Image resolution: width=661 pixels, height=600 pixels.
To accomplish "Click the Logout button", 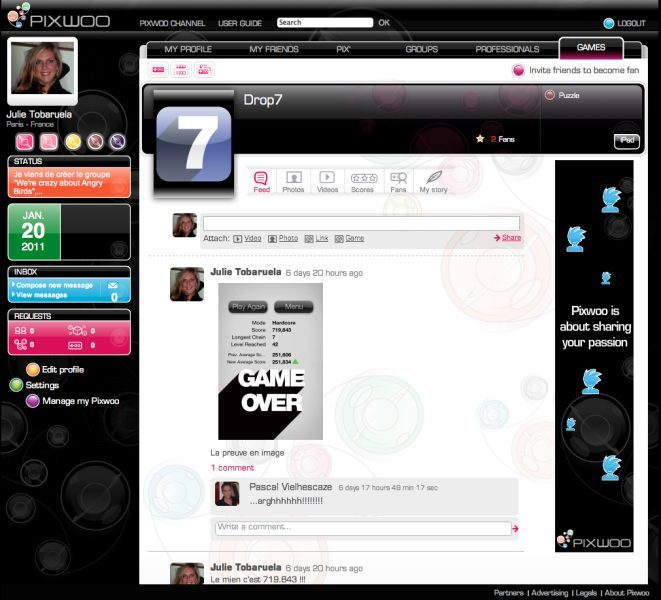I will (x=624, y=23).
